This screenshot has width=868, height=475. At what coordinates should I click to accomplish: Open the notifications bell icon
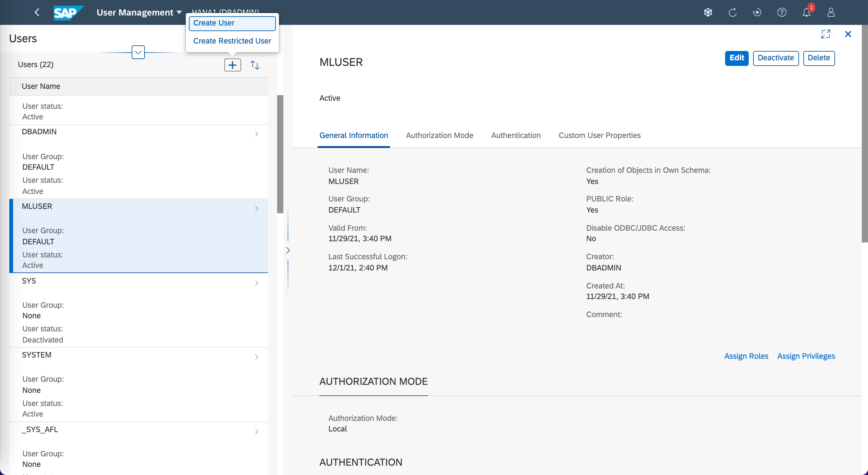[x=806, y=12]
